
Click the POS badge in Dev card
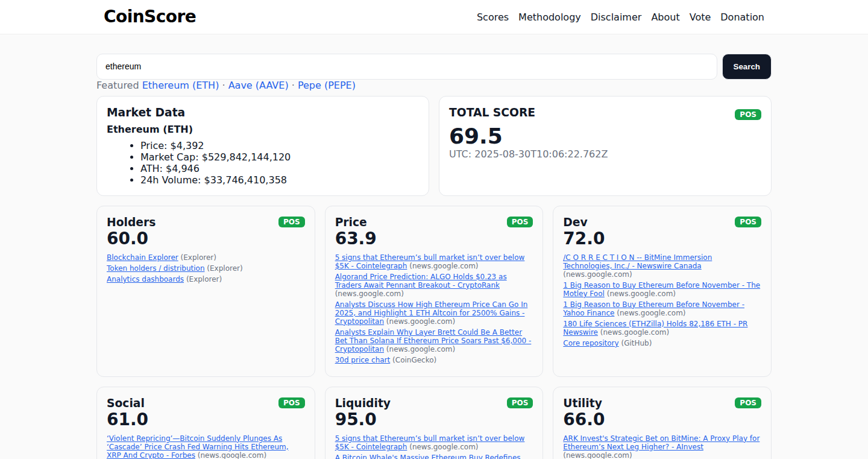(747, 222)
